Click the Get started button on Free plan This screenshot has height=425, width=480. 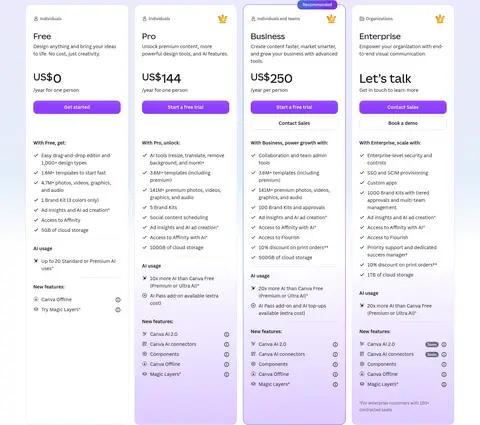pyautogui.click(x=77, y=107)
